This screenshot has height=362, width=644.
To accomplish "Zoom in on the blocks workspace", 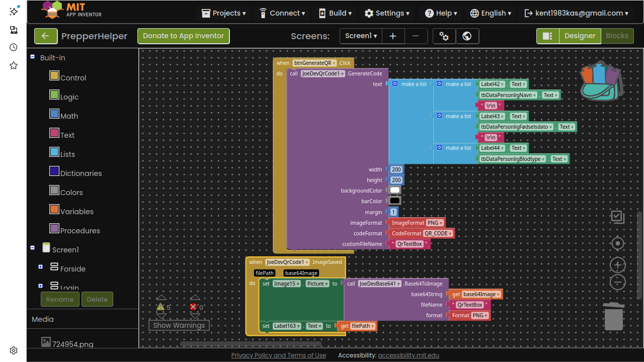I will [617, 265].
